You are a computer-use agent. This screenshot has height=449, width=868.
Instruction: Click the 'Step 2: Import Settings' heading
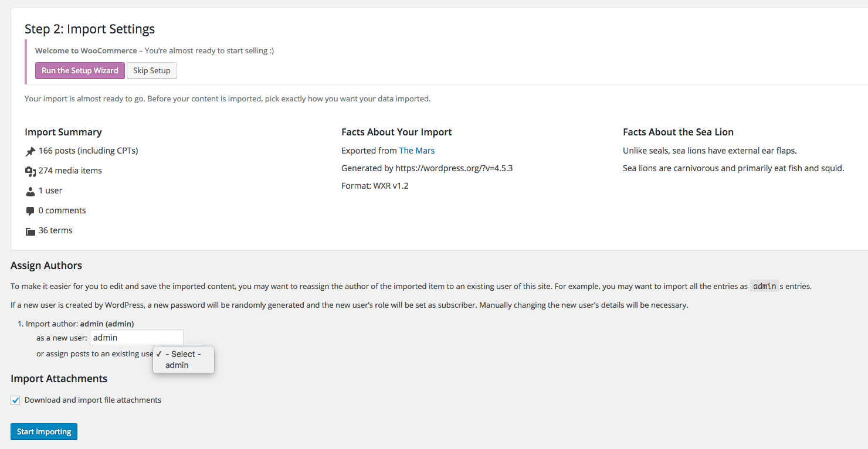tap(90, 29)
